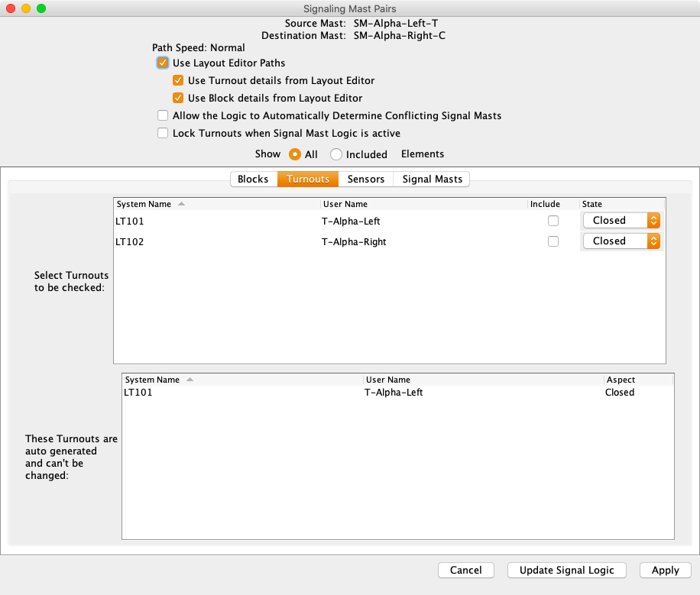Select the Included radio button
The image size is (700, 595).
pyautogui.click(x=336, y=154)
